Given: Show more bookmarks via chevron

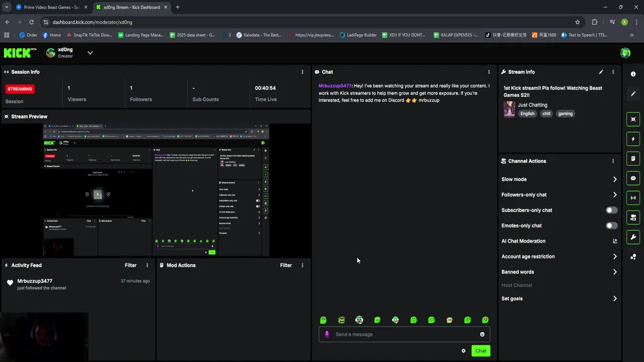Looking at the screenshot, I should pyautogui.click(x=632, y=35).
